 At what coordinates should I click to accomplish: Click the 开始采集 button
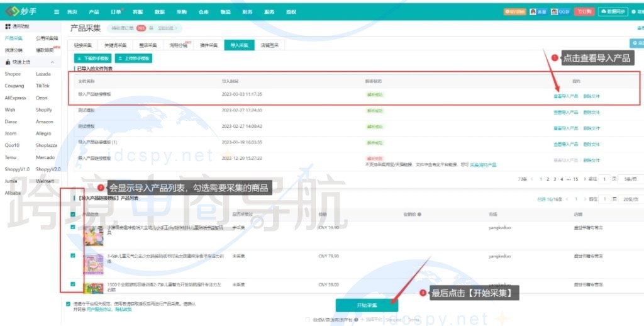point(367,305)
